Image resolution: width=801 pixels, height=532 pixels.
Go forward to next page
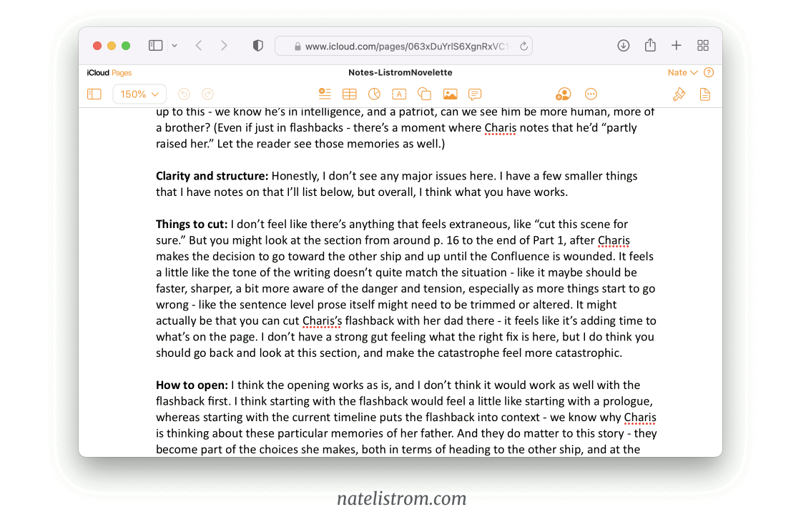224,46
